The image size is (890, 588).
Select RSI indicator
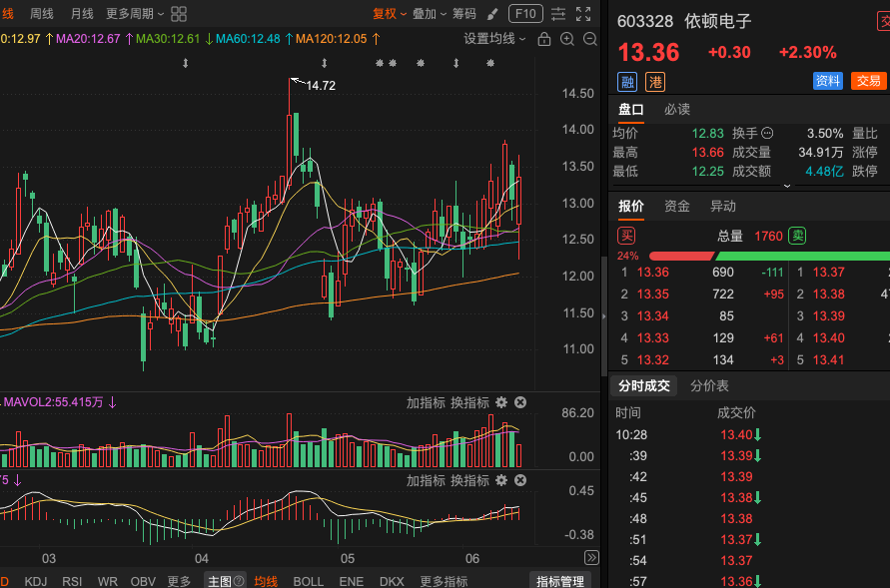[72, 581]
